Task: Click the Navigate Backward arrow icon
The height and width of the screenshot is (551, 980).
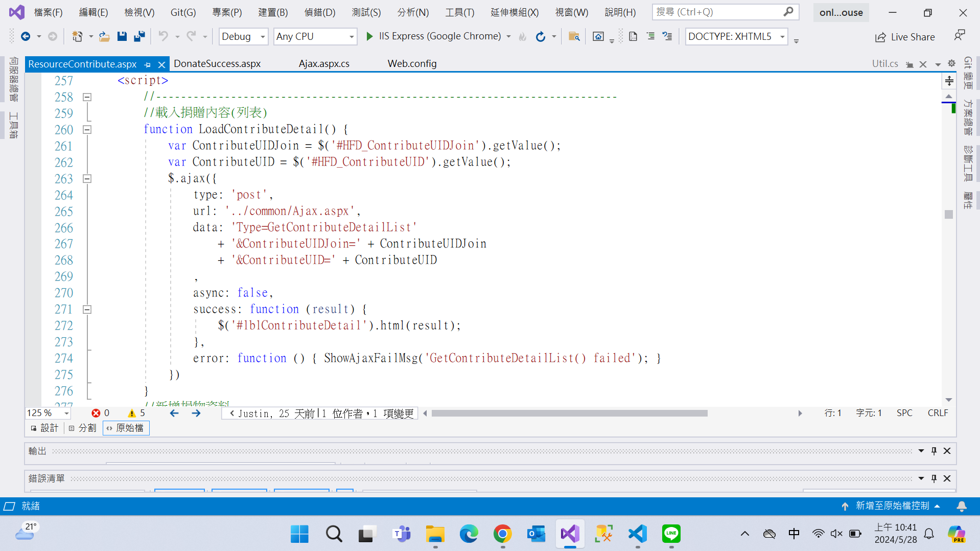Action: pyautogui.click(x=25, y=36)
